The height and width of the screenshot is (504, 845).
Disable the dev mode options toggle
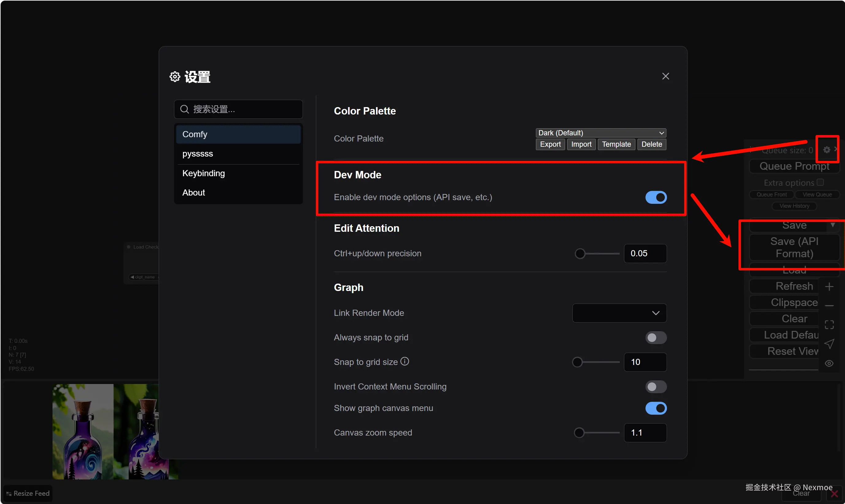tap(656, 197)
